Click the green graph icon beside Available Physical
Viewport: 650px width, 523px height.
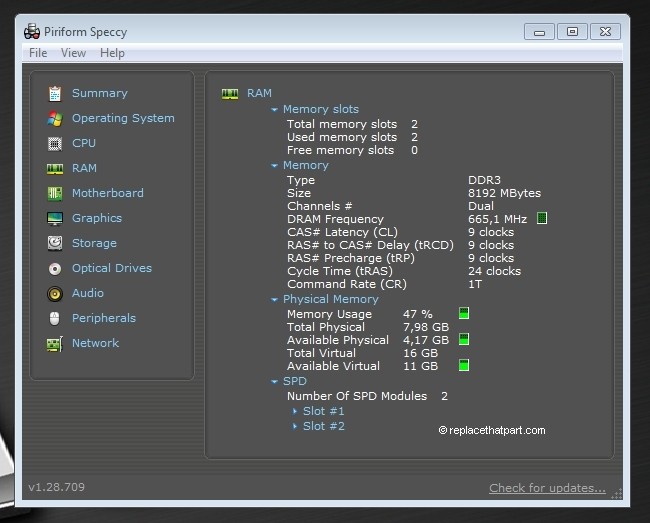click(x=464, y=339)
